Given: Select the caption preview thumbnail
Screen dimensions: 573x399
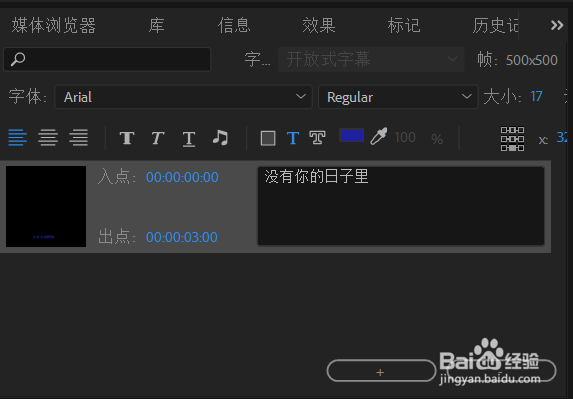Looking at the screenshot, I should (46, 206).
